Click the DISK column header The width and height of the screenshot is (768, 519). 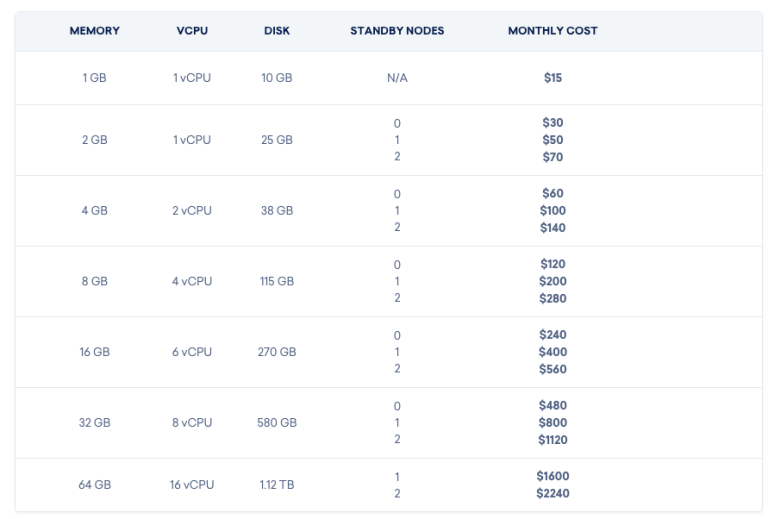277,31
